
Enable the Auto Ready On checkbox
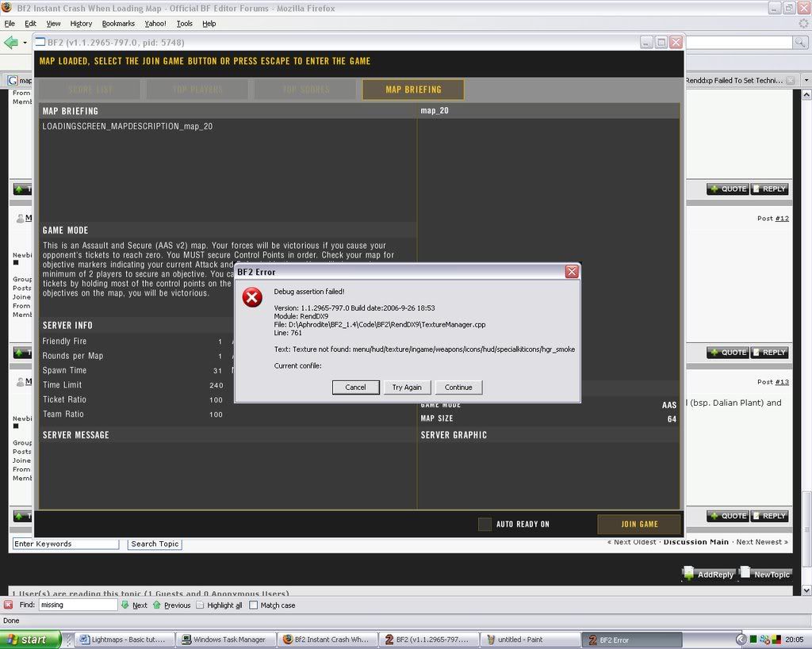485,524
